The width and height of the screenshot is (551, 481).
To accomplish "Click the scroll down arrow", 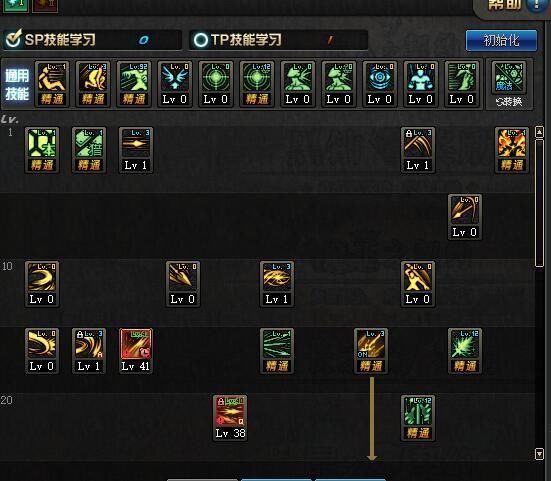I will pyautogui.click(x=539, y=454).
